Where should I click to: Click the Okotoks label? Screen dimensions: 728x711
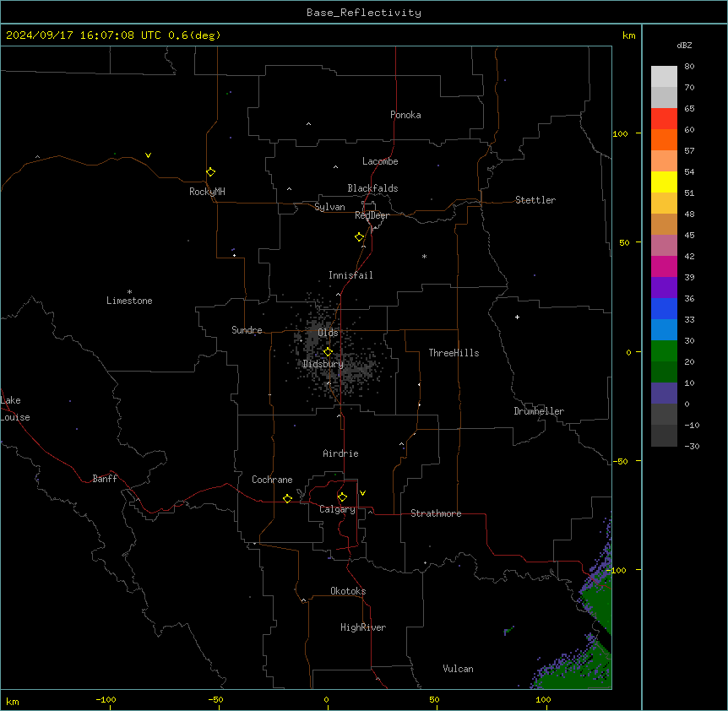click(x=348, y=591)
